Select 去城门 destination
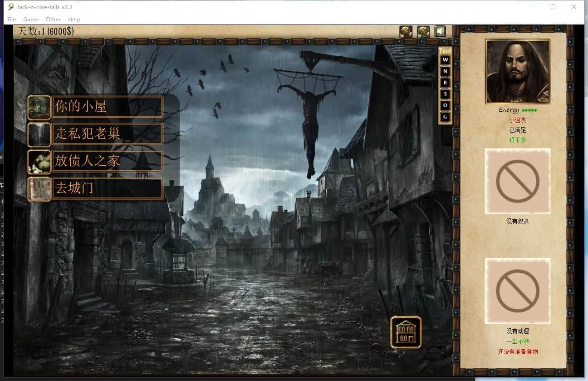Image resolution: width=588 pixels, height=381 pixels. 108,188
